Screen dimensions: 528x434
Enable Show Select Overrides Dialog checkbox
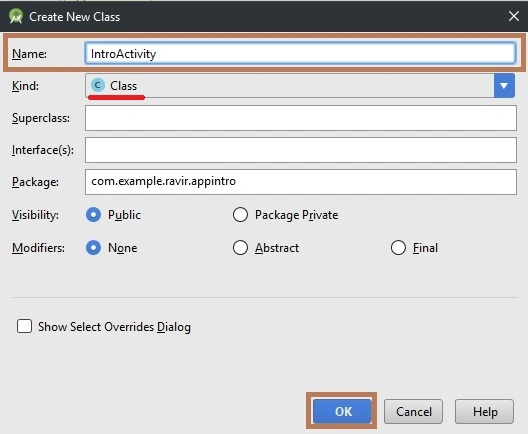[25, 326]
